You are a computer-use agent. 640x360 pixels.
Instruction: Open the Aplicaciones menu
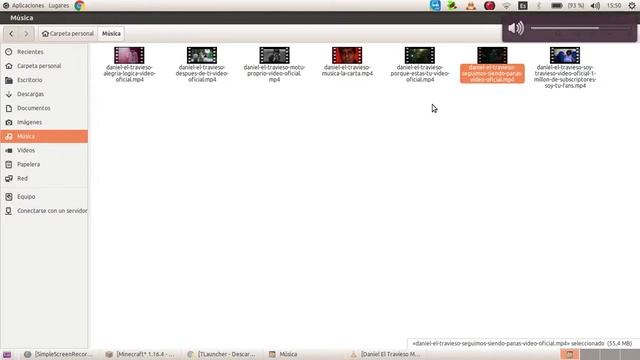(x=28, y=6)
